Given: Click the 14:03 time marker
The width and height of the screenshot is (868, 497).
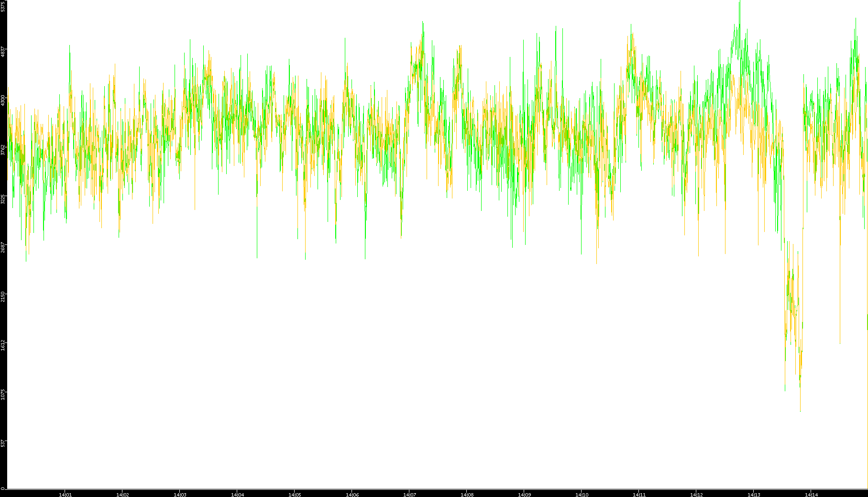Looking at the screenshot, I should pyautogui.click(x=180, y=494).
